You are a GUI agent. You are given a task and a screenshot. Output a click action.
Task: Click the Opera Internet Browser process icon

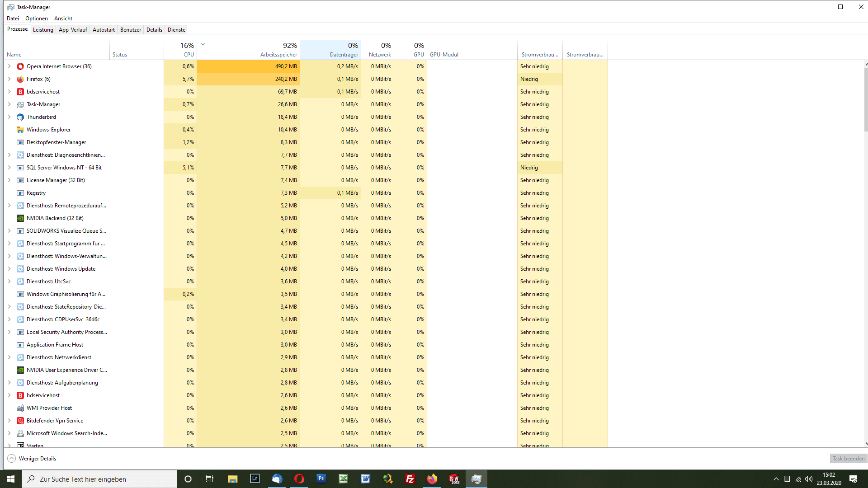coord(20,66)
